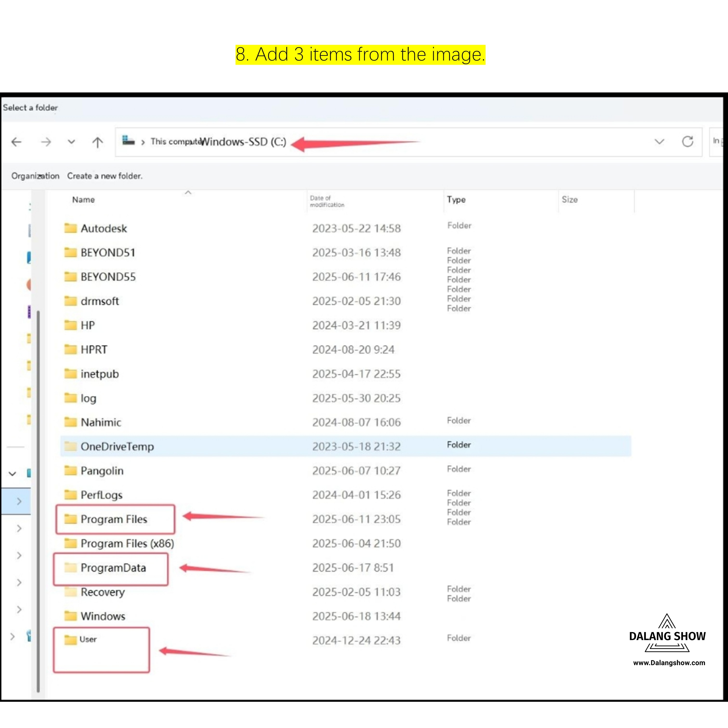Select the BEYOND55 folder icon
The height and width of the screenshot is (728, 728).
(71, 277)
